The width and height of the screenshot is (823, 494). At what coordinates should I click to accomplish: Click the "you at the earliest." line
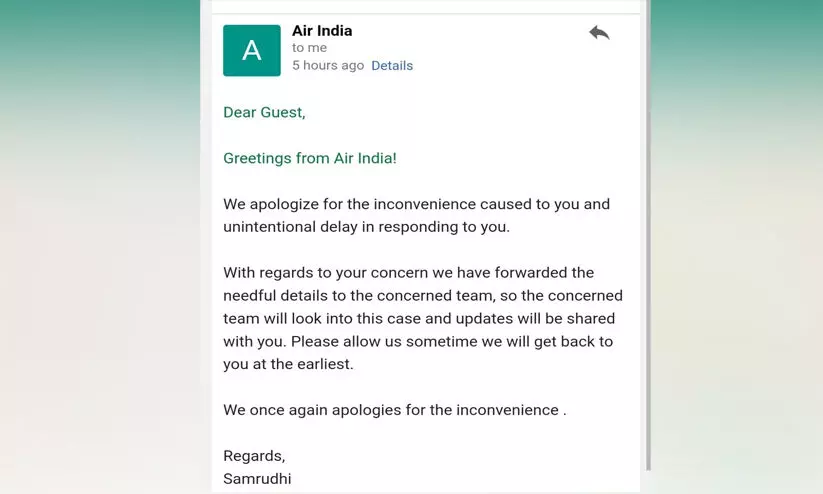[x=287, y=364]
